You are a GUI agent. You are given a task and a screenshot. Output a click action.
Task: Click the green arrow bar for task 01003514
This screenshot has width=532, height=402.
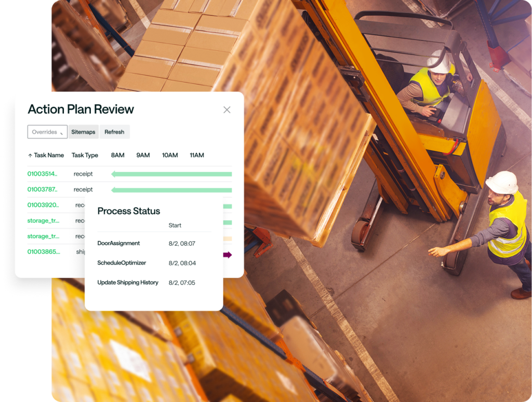coord(171,174)
